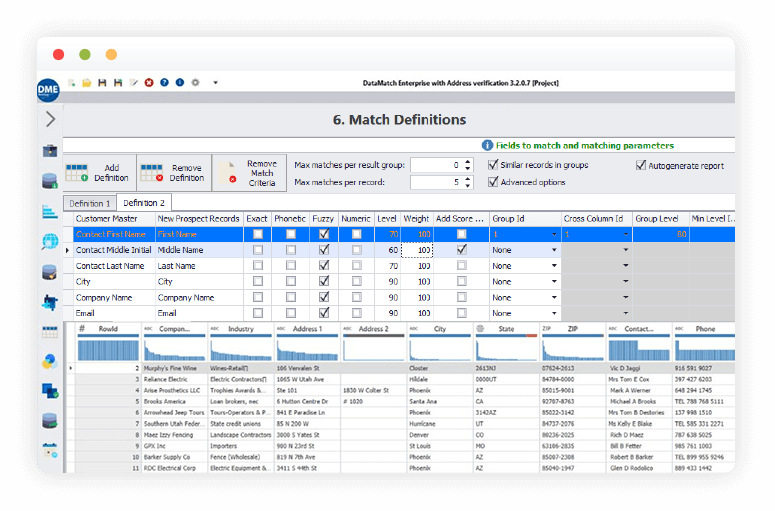
Task: Uncheck the Advanced options checkbox
Action: point(493,182)
